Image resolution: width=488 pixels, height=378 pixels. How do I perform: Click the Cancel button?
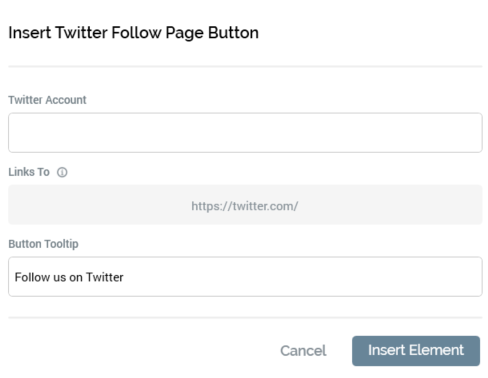tap(303, 351)
